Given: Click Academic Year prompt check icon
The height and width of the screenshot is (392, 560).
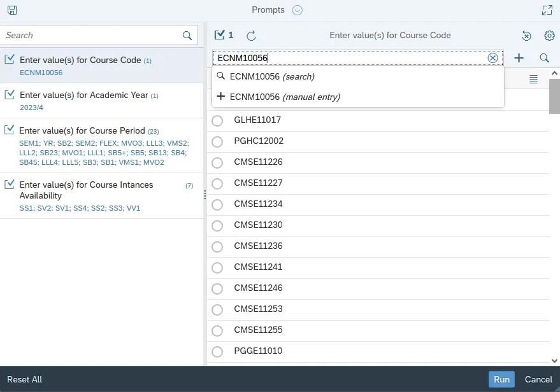Looking at the screenshot, I should [10, 94].
